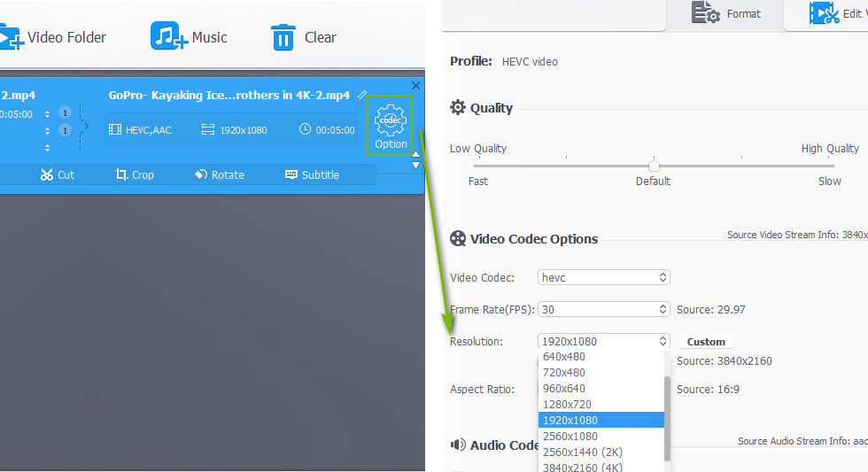The image size is (868, 472).
Task: Open the Subtitle tool
Action: pos(312,174)
